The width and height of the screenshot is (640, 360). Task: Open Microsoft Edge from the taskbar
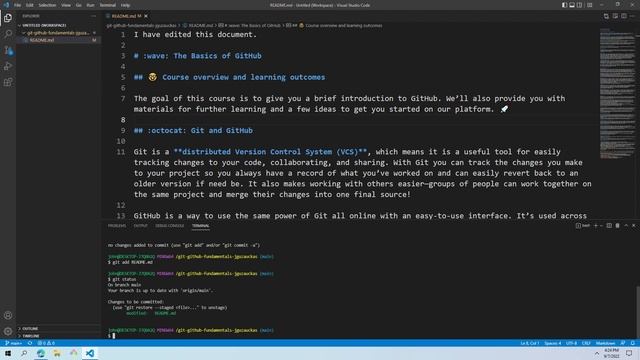[41, 353]
